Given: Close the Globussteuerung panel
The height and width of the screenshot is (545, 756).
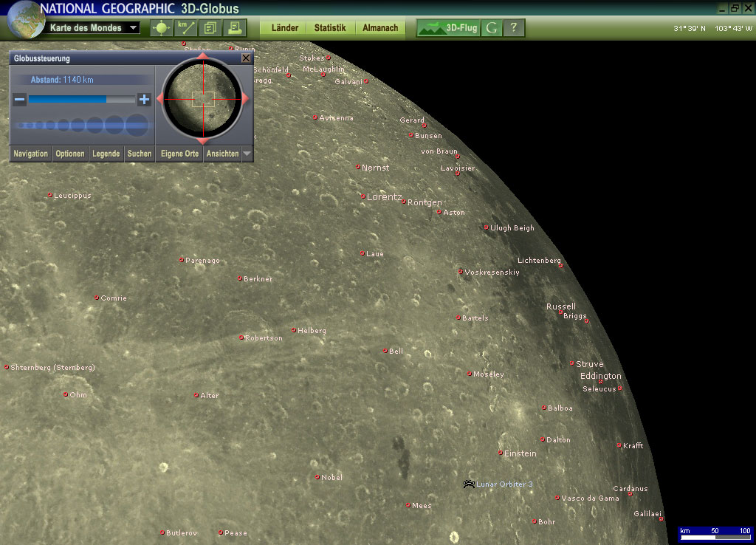Looking at the screenshot, I should click(x=246, y=58).
